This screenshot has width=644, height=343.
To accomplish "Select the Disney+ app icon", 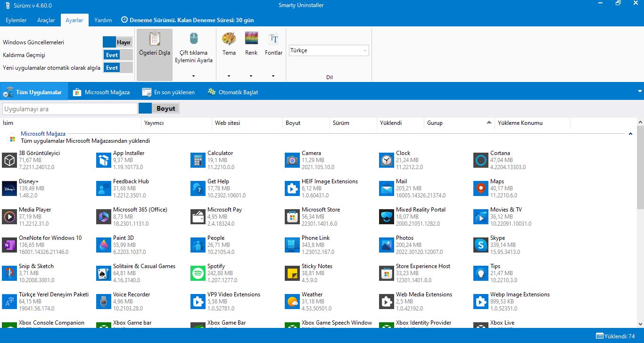I will pyautogui.click(x=9, y=188).
